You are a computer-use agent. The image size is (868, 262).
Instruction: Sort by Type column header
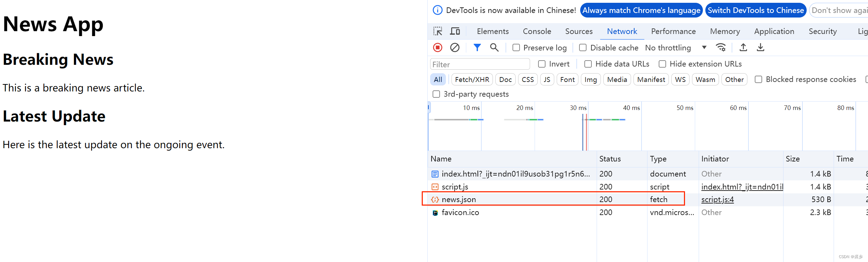coord(673,159)
